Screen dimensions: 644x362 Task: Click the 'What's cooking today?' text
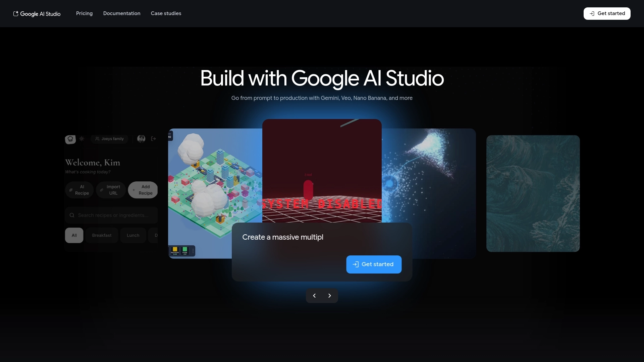pyautogui.click(x=88, y=172)
